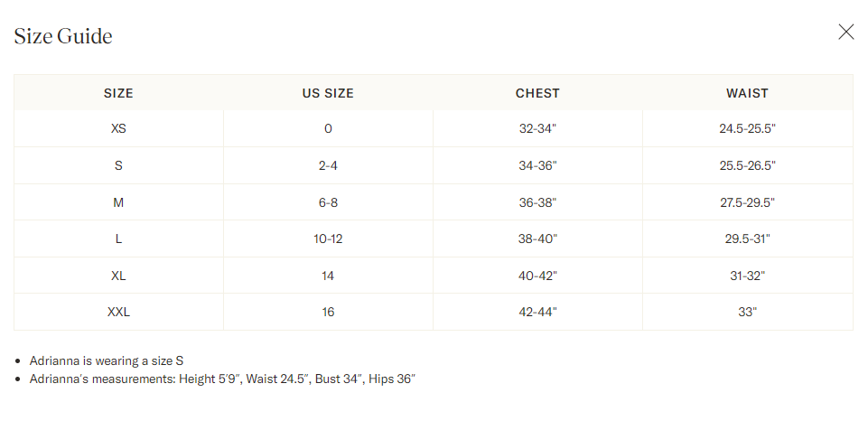Select the M size row label

pyautogui.click(x=118, y=202)
